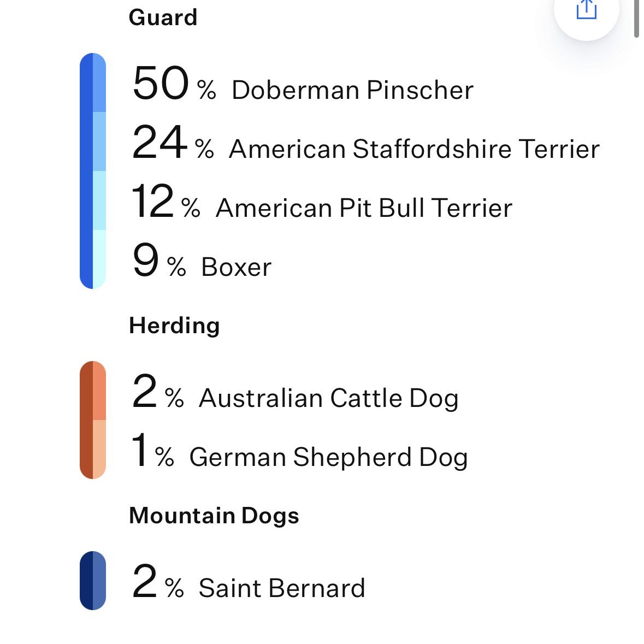Click the Mountain Dogs group heading
Image resolution: width=644 pixels, height=644 pixels.
point(214,516)
